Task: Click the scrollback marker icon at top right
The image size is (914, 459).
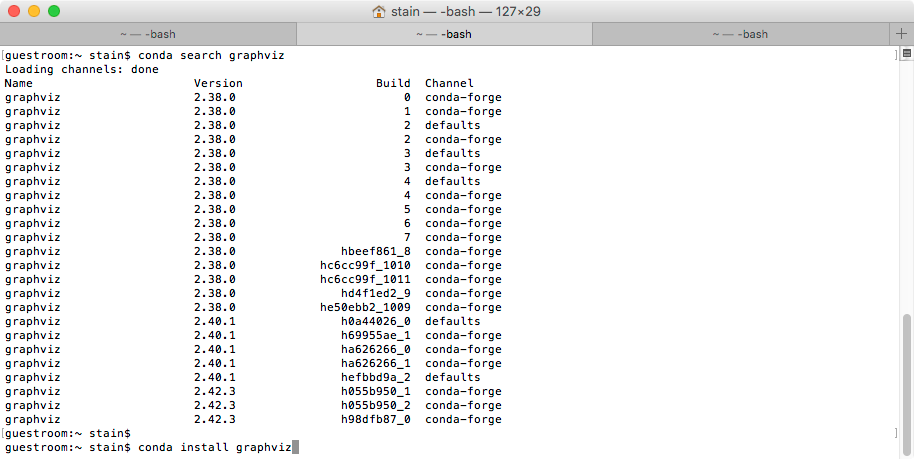Action: coord(907,53)
